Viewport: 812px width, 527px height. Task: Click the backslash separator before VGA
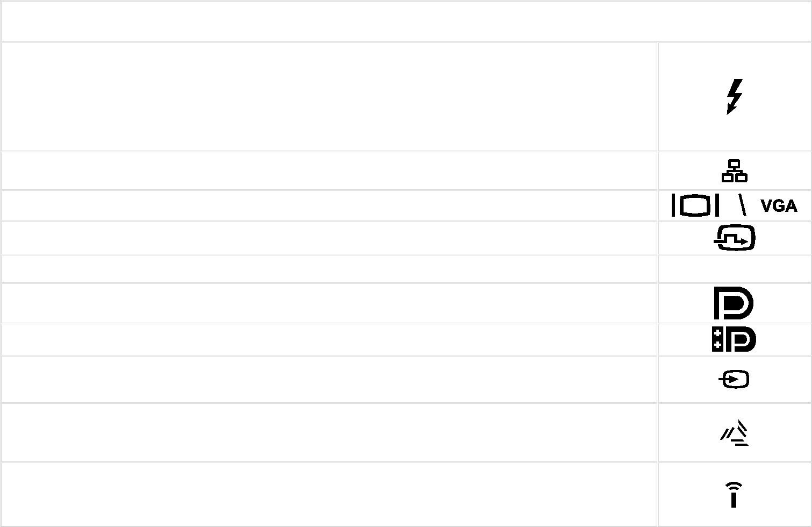[x=742, y=205]
